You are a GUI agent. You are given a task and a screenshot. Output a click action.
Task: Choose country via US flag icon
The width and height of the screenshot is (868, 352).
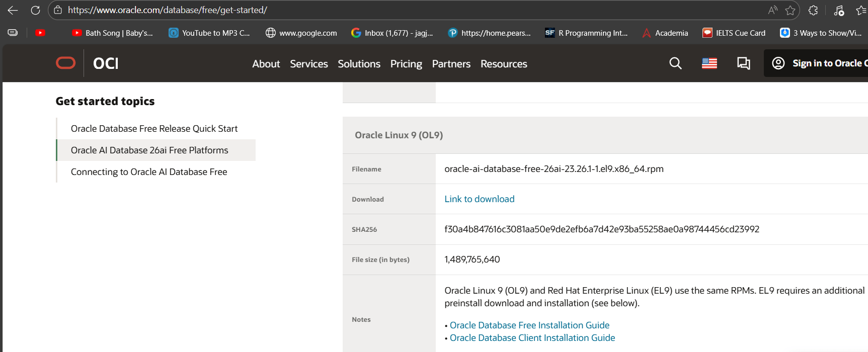click(x=709, y=63)
